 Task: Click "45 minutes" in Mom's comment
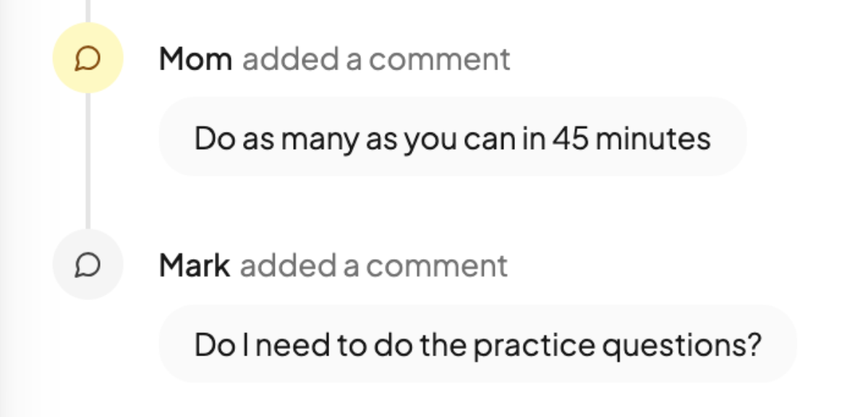click(x=631, y=138)
